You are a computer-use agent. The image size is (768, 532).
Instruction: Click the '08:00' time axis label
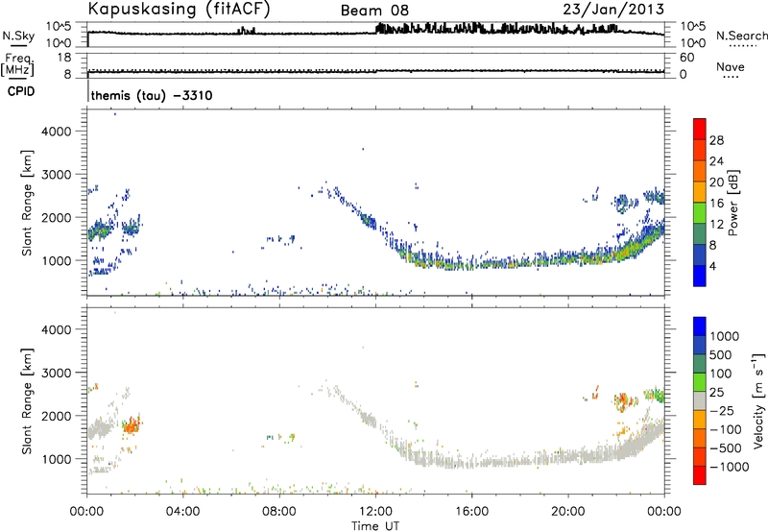coord(279,512)
